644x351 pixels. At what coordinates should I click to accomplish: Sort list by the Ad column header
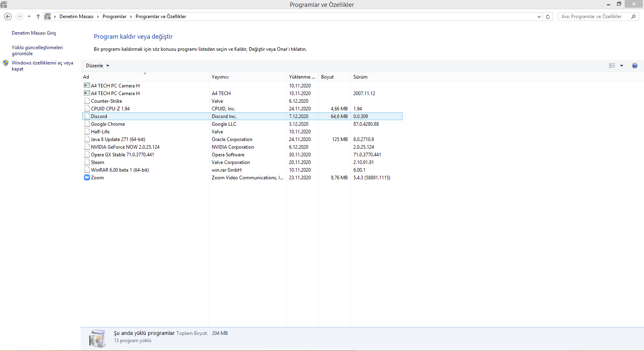click(145, 77)
